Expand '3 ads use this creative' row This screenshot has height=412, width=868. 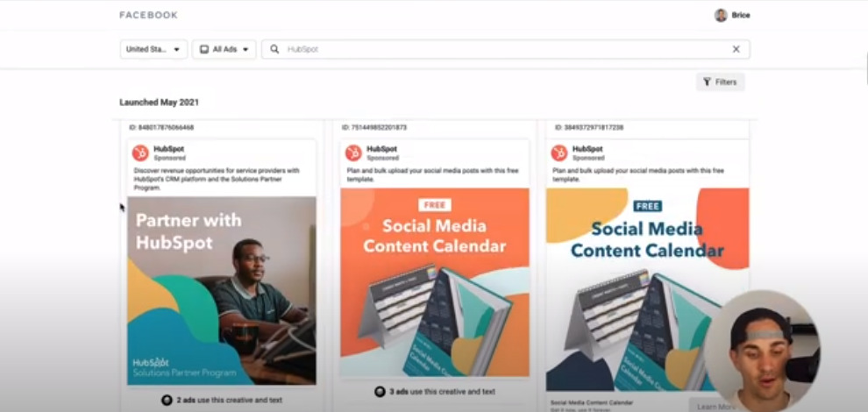[435, 392]
